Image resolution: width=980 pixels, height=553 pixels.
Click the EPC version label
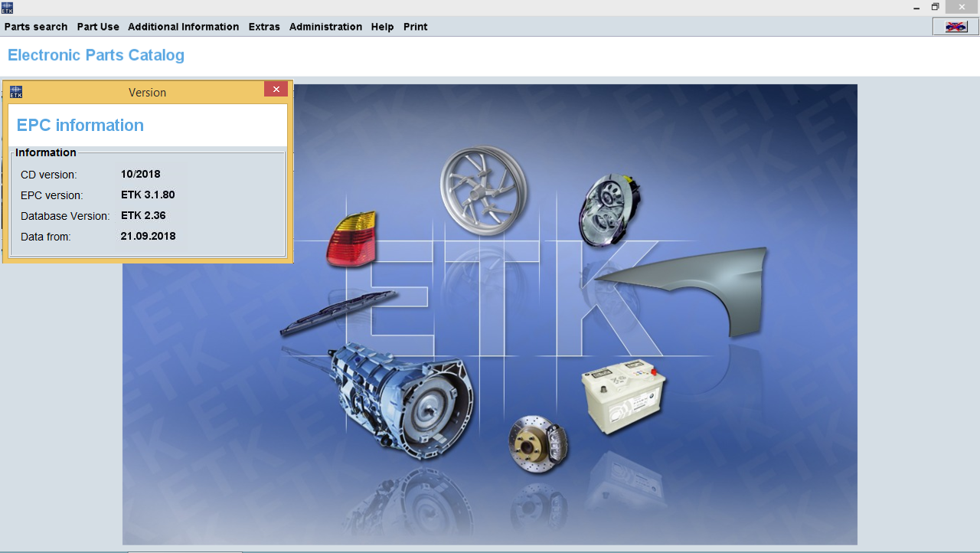coord(52,196)
